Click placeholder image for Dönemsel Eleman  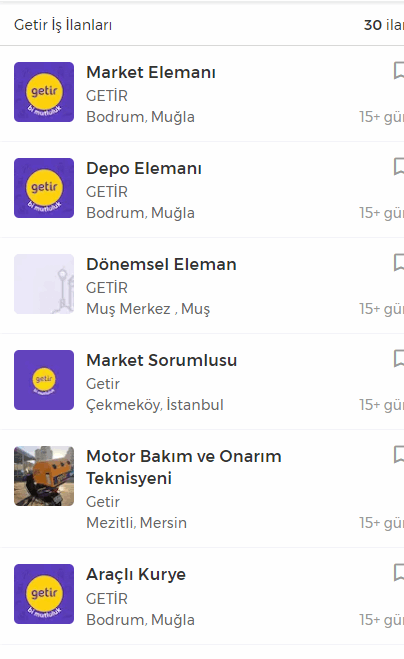(44, 284)
